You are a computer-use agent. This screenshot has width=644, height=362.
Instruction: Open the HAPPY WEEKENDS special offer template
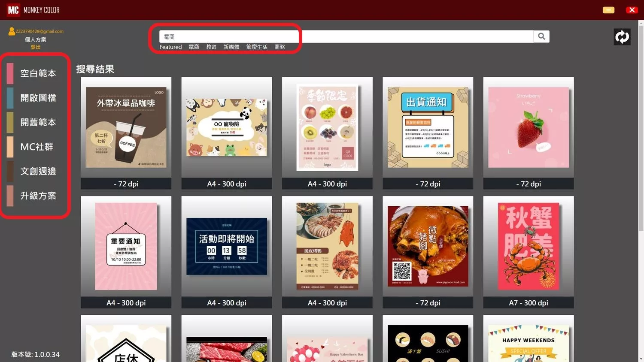(529, 339)
